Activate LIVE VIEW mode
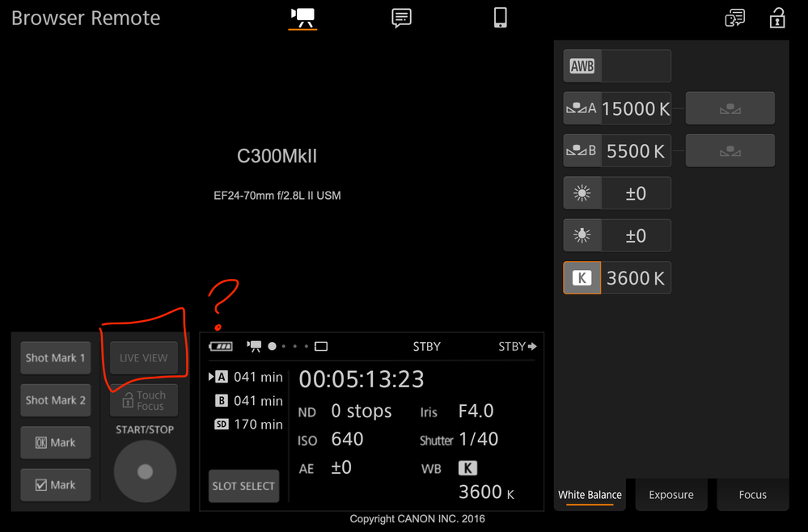Screen dimensions: 808x532 [144, 357]
